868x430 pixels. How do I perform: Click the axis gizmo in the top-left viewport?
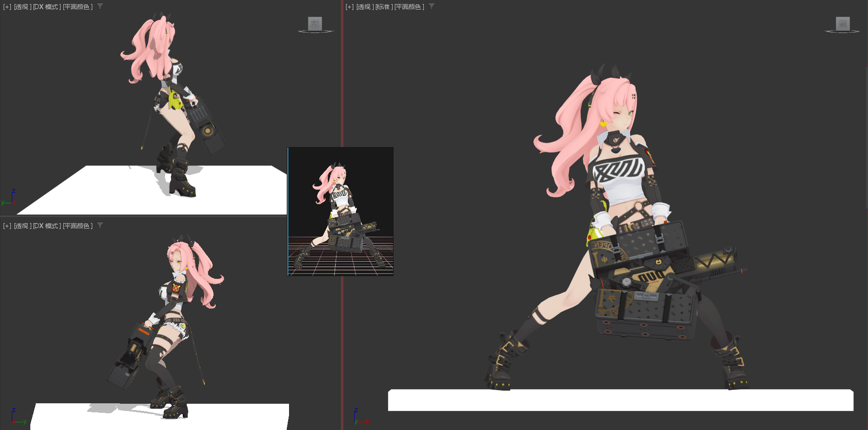pyautogui.click(x=9, y=197)
